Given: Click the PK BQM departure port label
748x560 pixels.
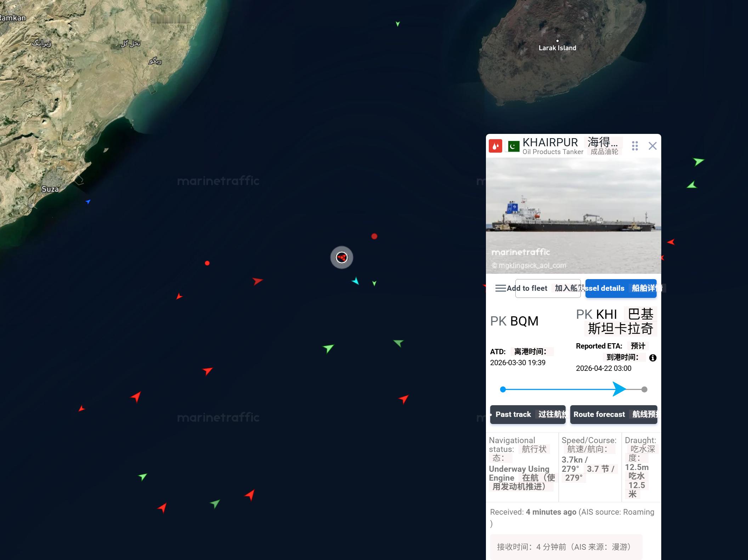Looking at the screenshot, I should pyautogui.click(x=514, y=321).
